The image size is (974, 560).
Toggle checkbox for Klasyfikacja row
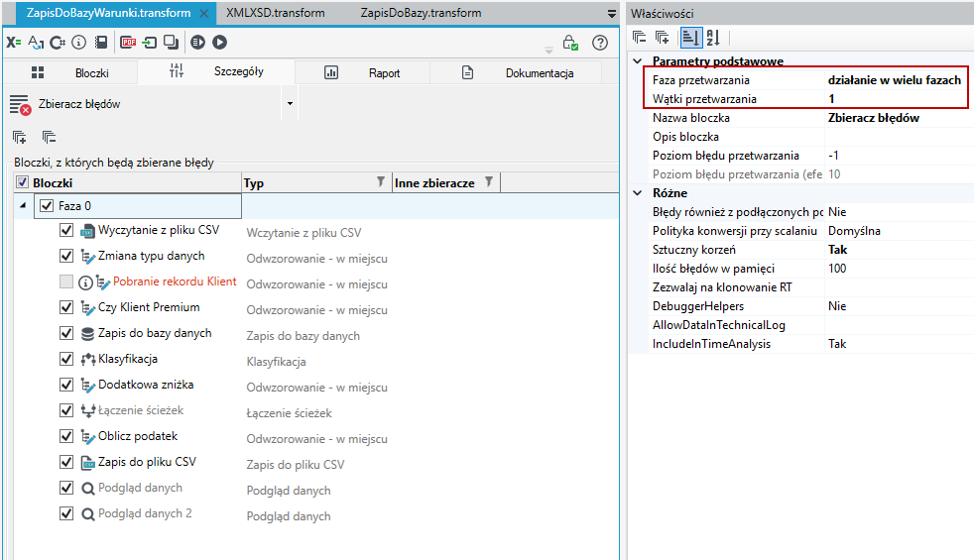(66, 359)
